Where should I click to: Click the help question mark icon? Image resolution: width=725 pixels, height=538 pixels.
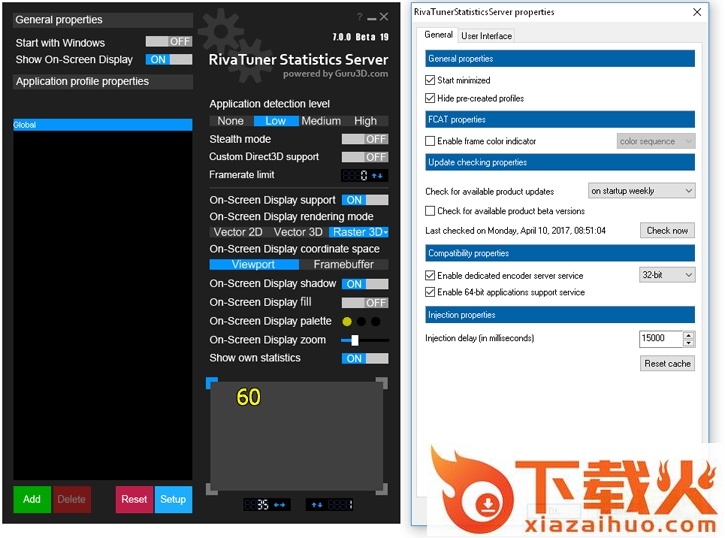[359, 17]
